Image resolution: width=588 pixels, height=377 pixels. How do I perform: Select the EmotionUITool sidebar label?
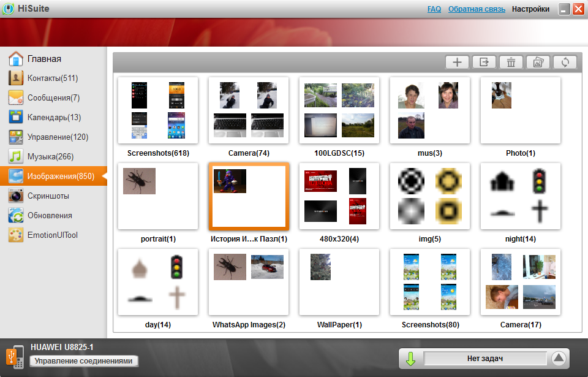pos(53,235)
